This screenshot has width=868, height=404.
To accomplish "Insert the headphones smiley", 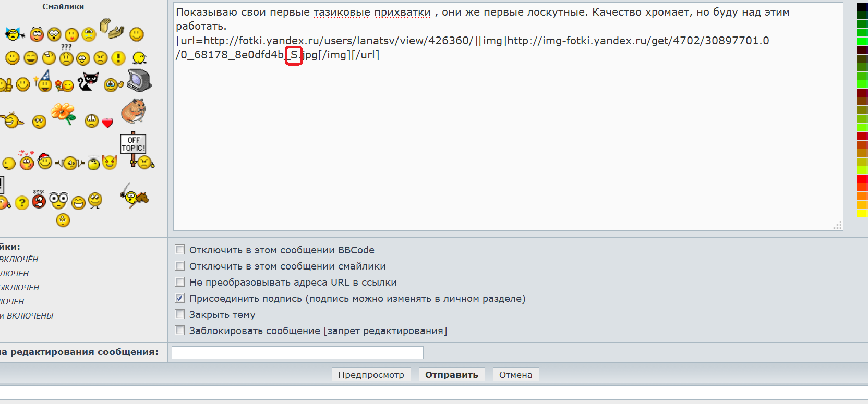I will click(x=71, y=164).
